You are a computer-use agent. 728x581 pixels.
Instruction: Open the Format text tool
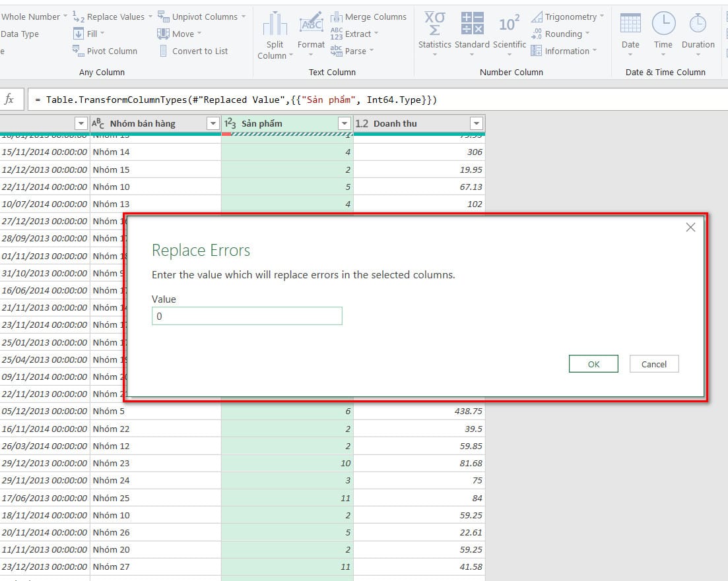point(311,25)
